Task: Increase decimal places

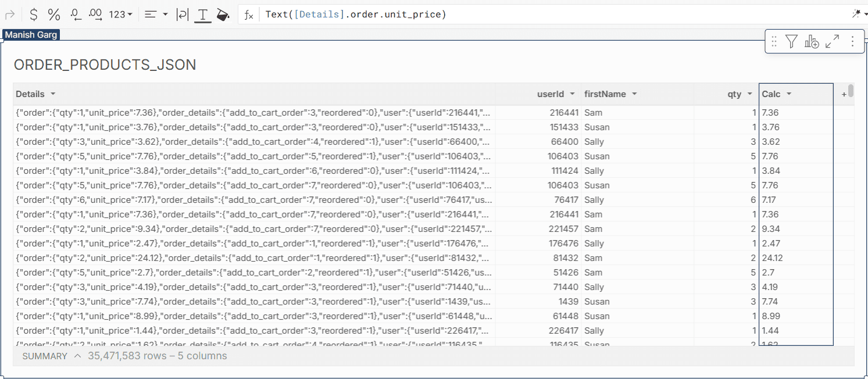Action: click(97, 15)
